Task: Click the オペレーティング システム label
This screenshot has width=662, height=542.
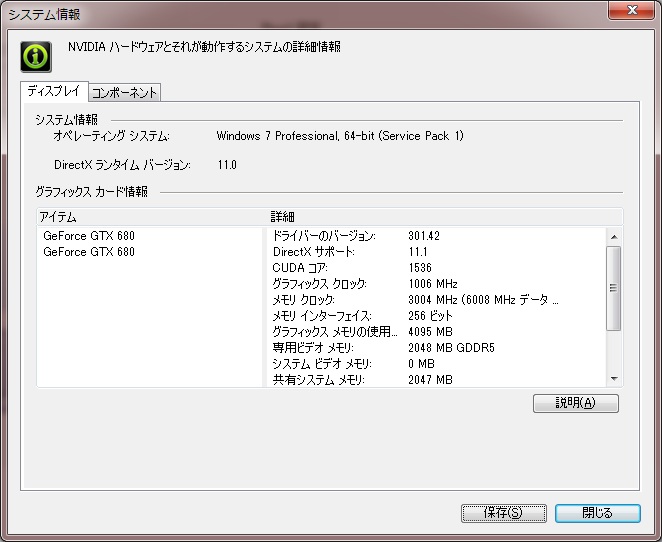Action: [x=111, y=136]
